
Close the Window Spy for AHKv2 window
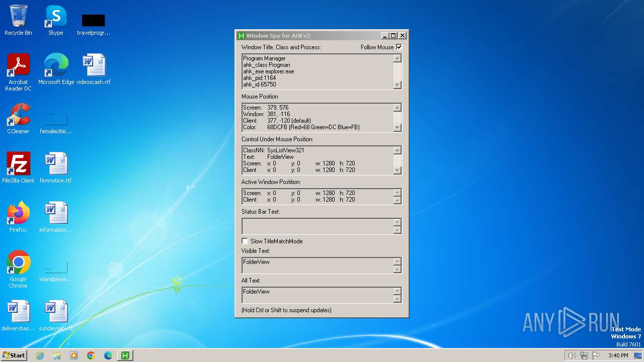[403, 36]
